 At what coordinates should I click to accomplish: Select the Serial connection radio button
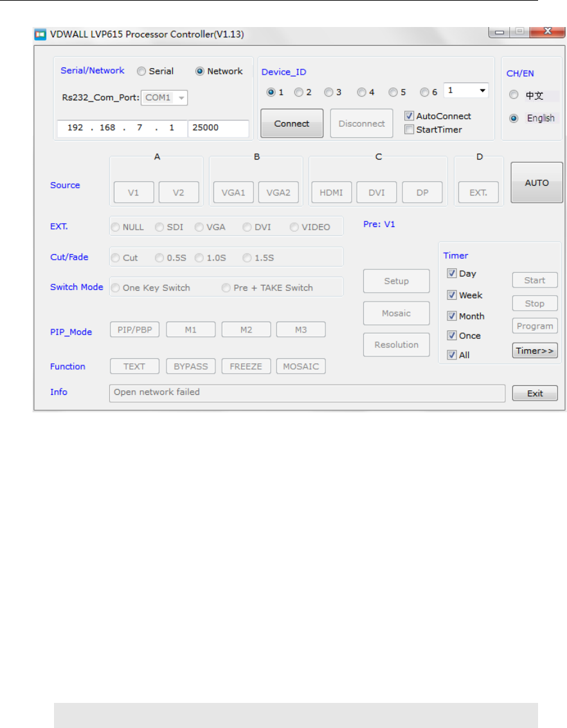pos(141,71)
